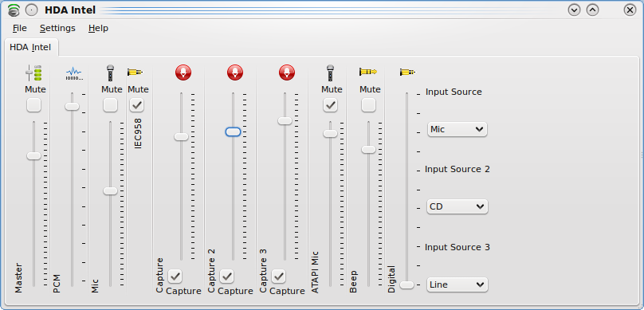The width and height of the screenshot is (644, 310).
Task: Click the red Capture 3 record icon
Action: pos(287,73)
